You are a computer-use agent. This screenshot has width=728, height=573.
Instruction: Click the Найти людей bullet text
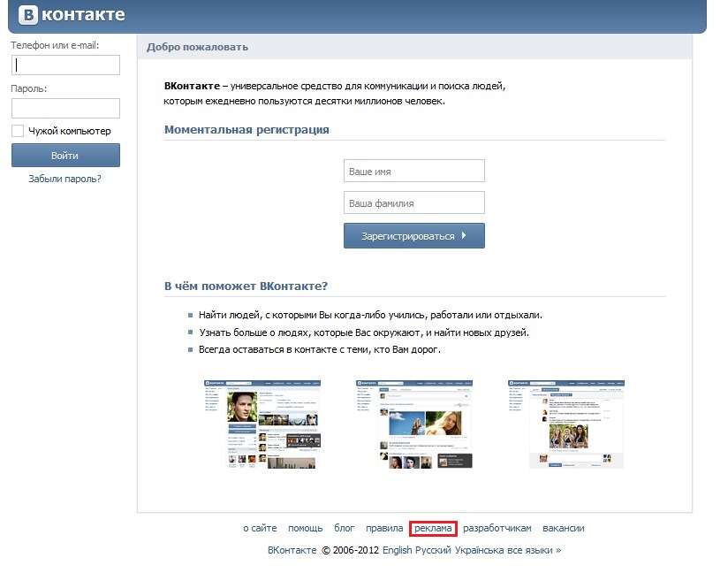[370, 315]
